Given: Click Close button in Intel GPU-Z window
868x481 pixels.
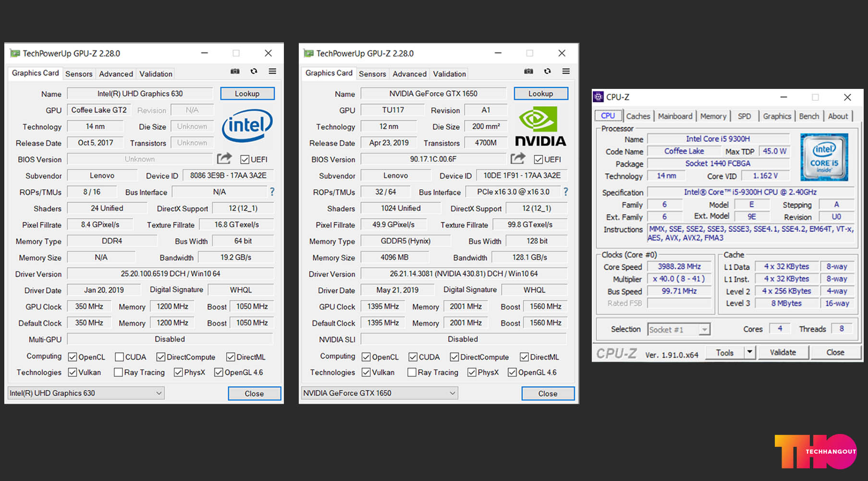Looking at the screenshot, I should pos(254,394).
